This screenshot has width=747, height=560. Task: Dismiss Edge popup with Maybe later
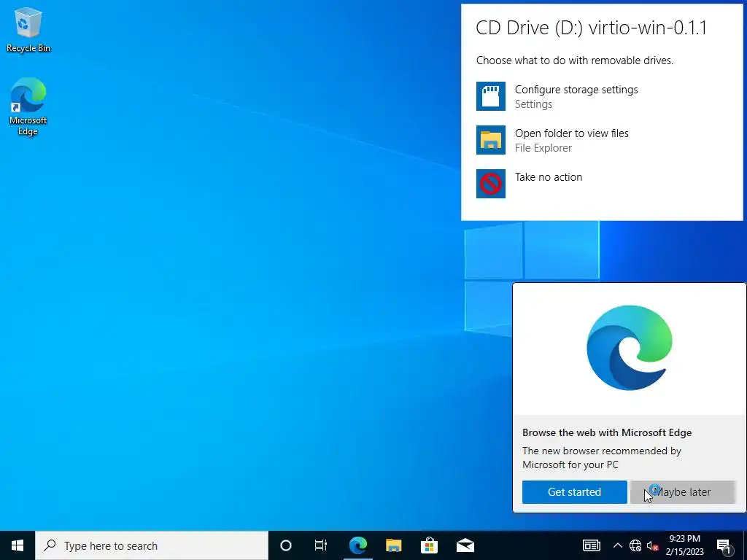pyautogui.click(x=683, y=492)
